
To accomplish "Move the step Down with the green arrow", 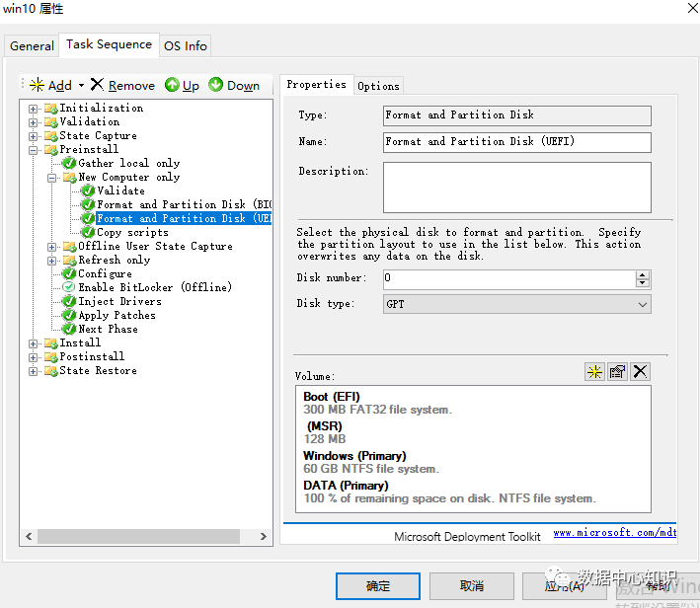I will click(x=234, y=85).
